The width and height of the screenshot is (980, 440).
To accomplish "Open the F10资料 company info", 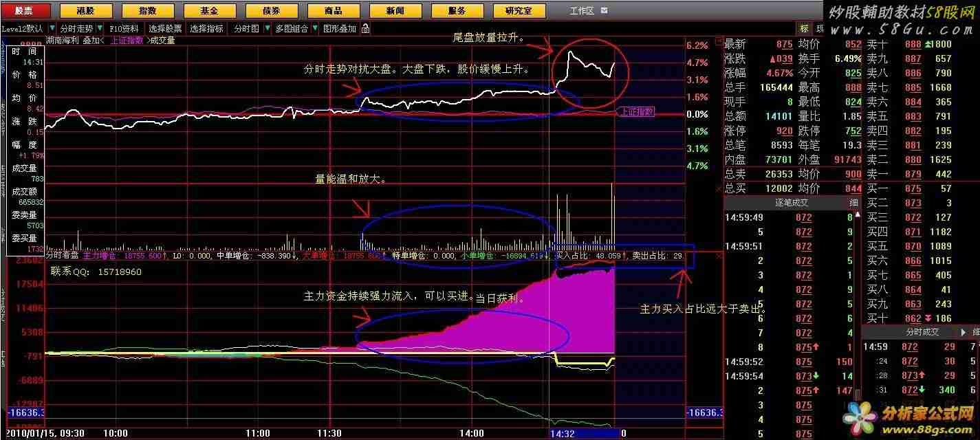I will tap(124, 29).
